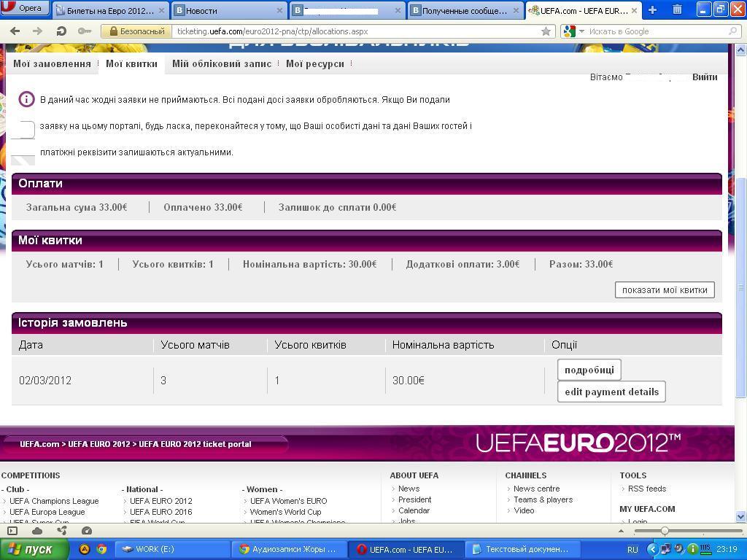The width and height of the screenshot is (747, 560).
Task: Click the Opera Link cloud icon in the status bar
Action: tap(37, 531)
